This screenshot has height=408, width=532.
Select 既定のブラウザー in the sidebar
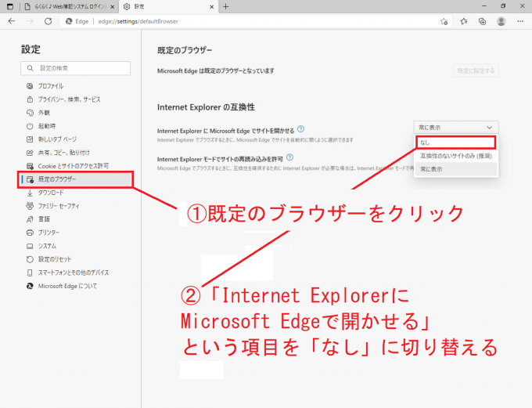75,179
